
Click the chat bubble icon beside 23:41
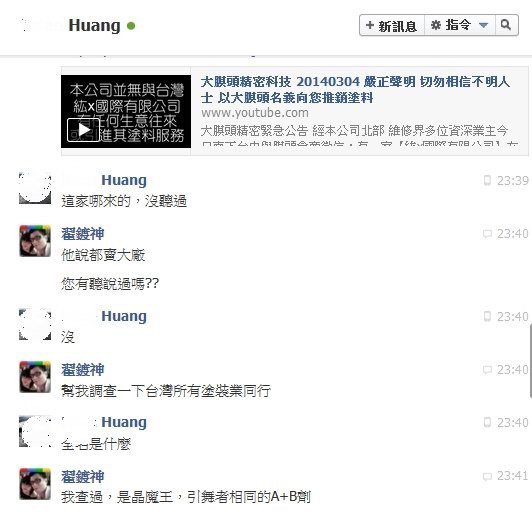click(487, 476)
